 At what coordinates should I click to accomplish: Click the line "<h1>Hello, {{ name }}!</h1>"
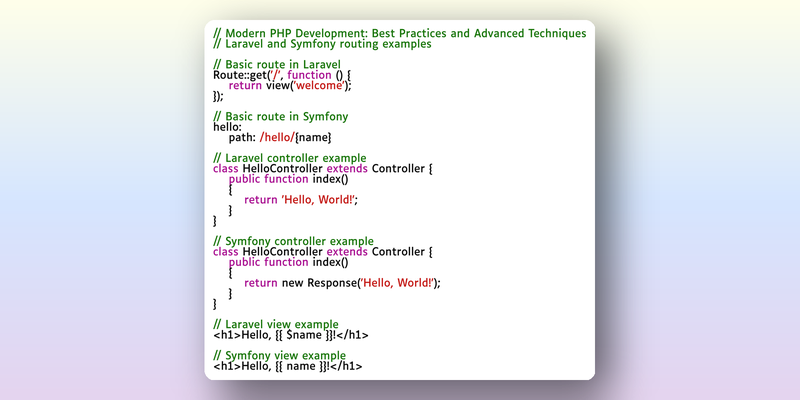[x=288, y=366]
